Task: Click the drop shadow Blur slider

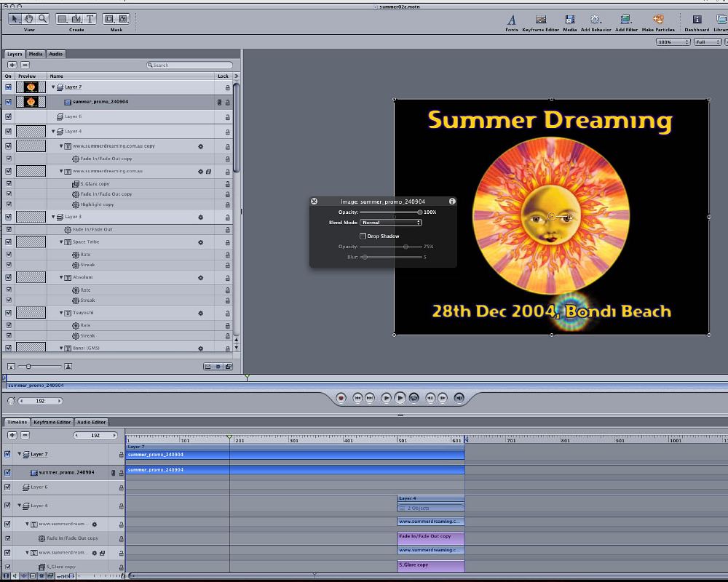Action: 392,257
